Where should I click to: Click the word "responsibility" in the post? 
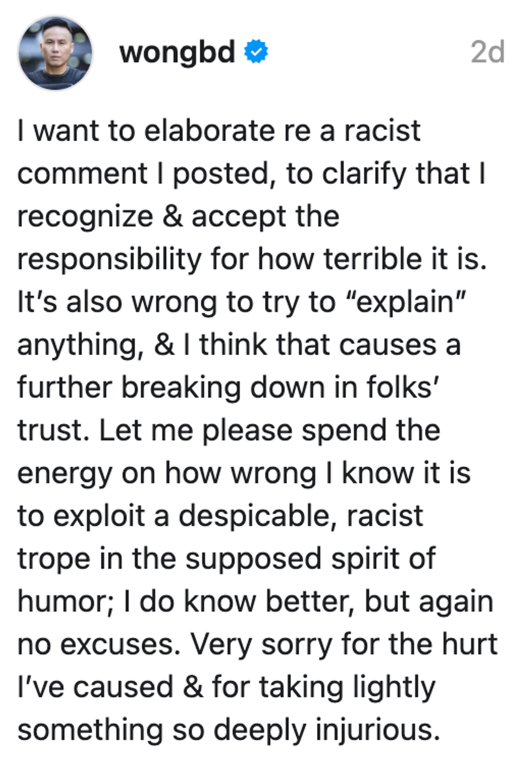pos(109,259)
